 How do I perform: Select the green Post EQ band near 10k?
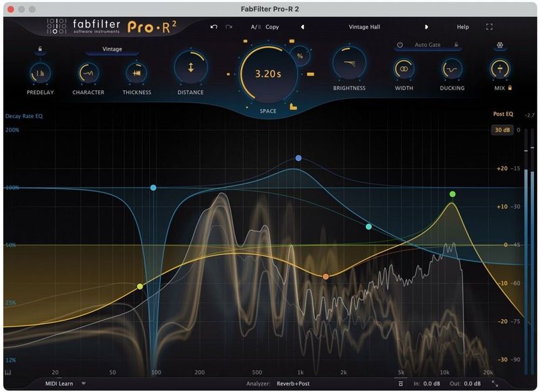(x=452, y=194)
